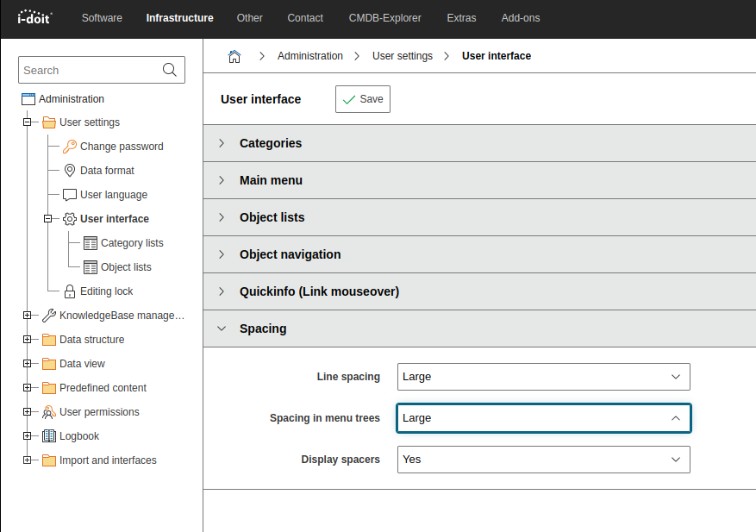Click the Editing lock padlock icon
This screenshot has width=756, height=532.
(70, 291)
